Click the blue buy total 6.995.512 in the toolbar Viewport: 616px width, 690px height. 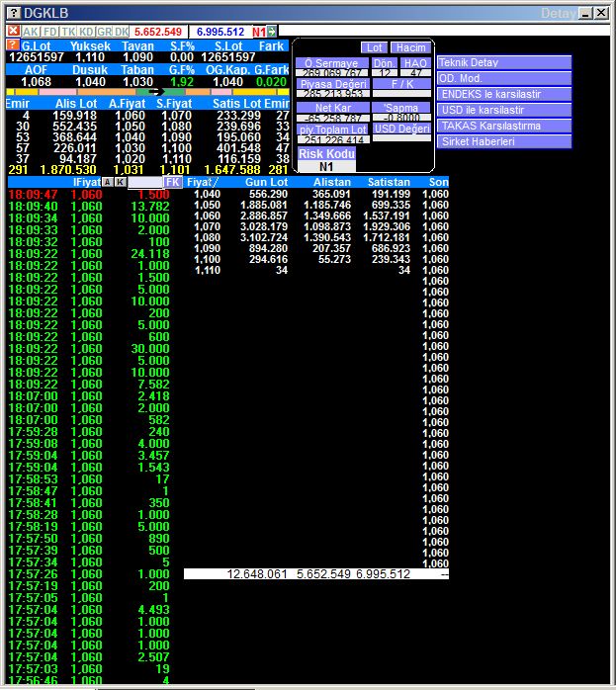[220, 32]
